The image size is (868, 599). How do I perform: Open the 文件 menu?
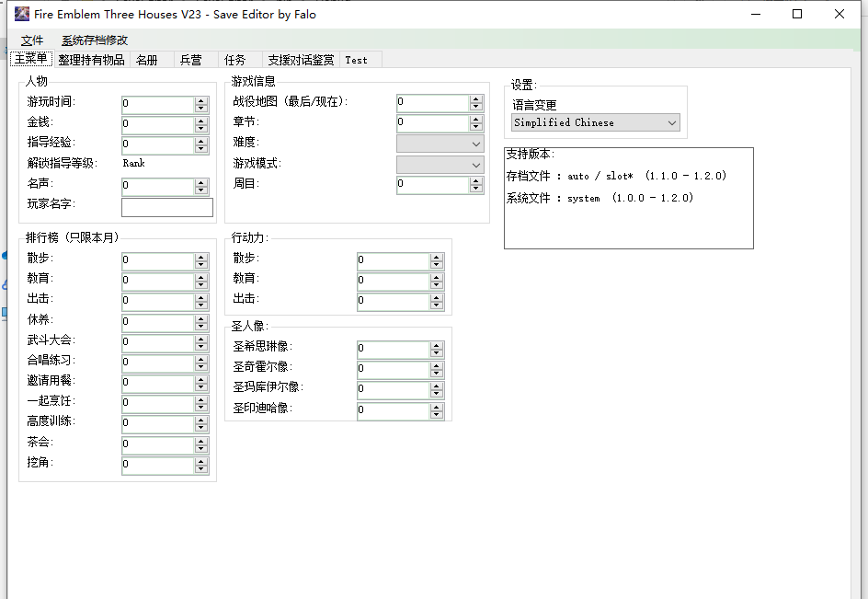click(x=32, y=40)
